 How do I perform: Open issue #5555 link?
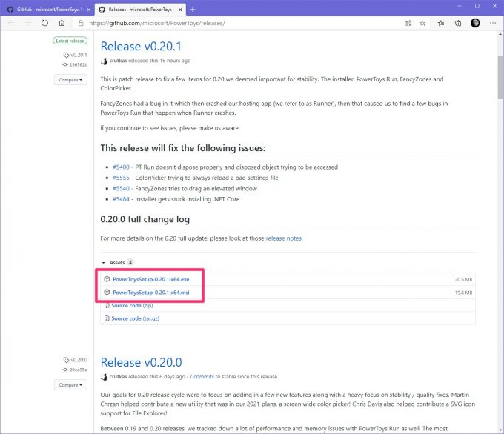pyautogui.click(x=121, y=178)
